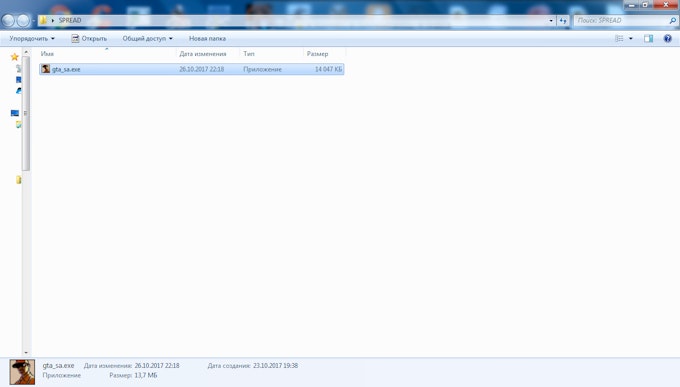680x387 pixels.
Task: Click date 26.10.2017 22:18 in file row
Action: pyautogui.click(x=202, y=69)
